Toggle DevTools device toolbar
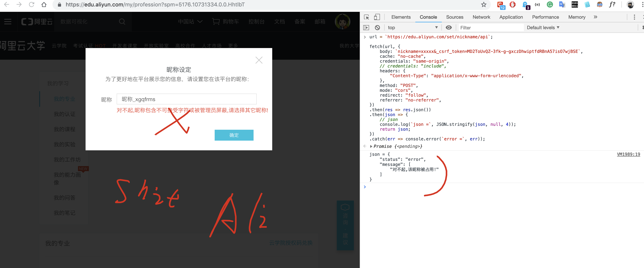 [377, 17]
